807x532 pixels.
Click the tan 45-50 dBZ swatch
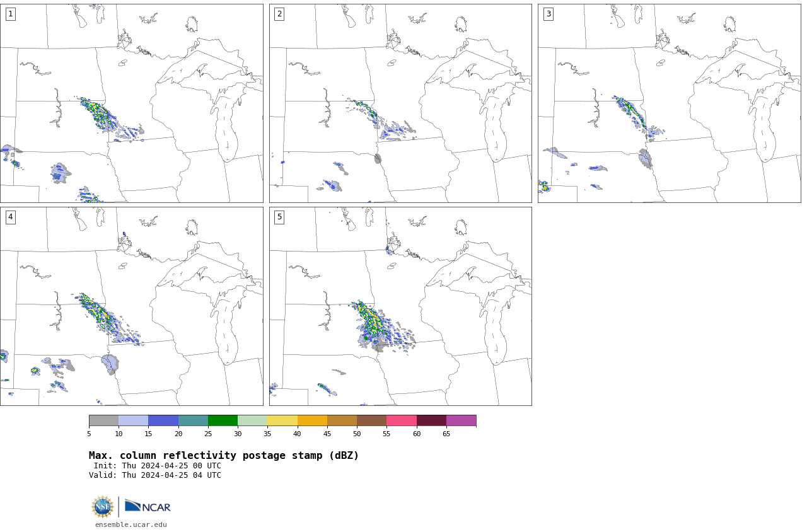pyautogui.click(x=342, y=420)
